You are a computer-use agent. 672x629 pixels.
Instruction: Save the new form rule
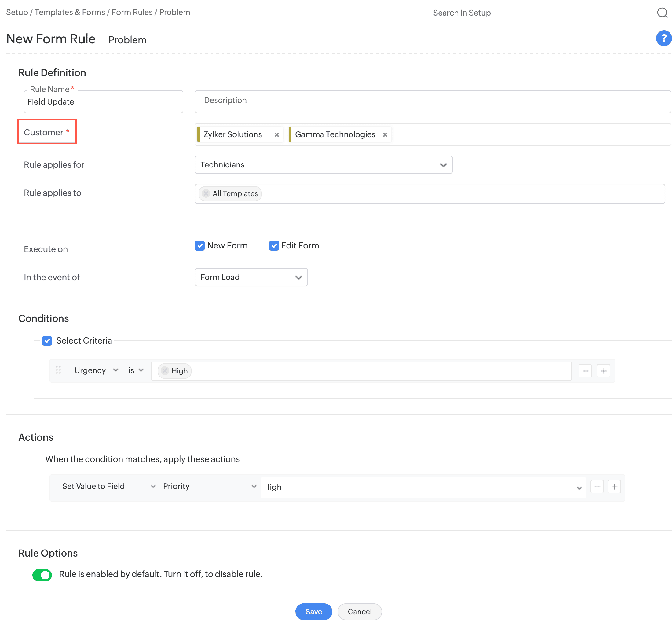pyautogui.click(x=313, y=611)
